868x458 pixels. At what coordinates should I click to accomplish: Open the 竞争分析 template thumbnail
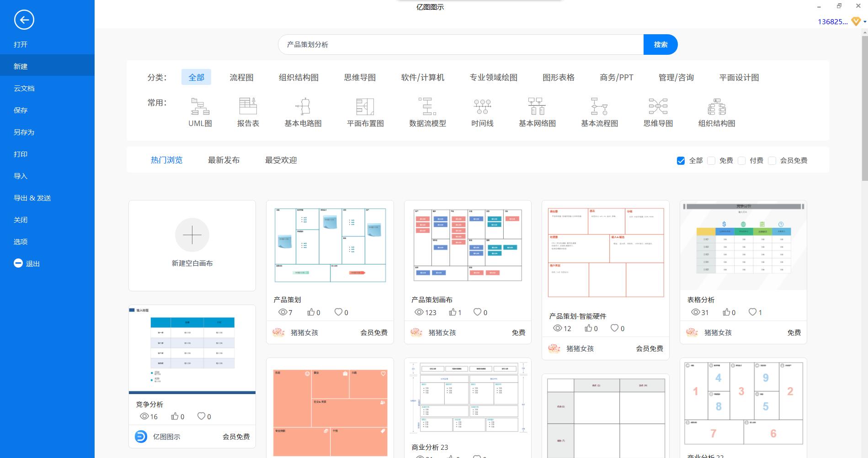point(192,349)
